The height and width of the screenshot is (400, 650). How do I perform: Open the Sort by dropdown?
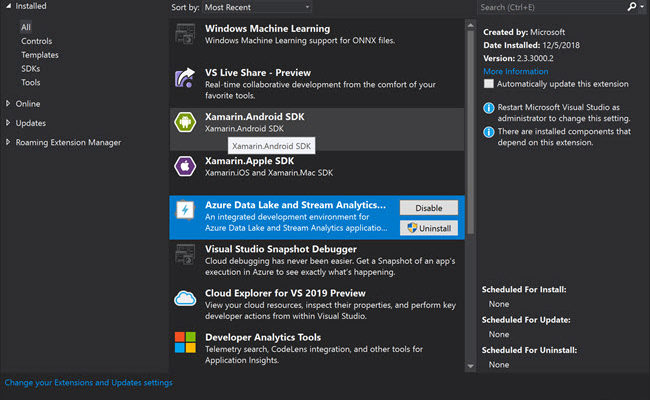257,7
